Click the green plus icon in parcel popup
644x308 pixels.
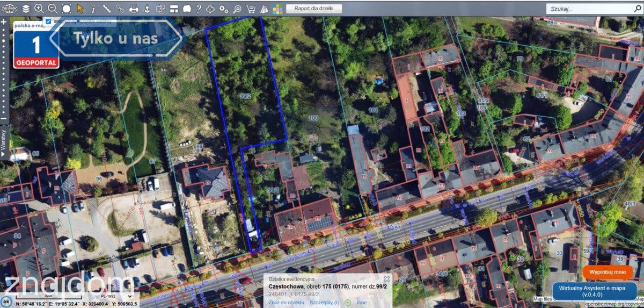[x=348, y=303]
